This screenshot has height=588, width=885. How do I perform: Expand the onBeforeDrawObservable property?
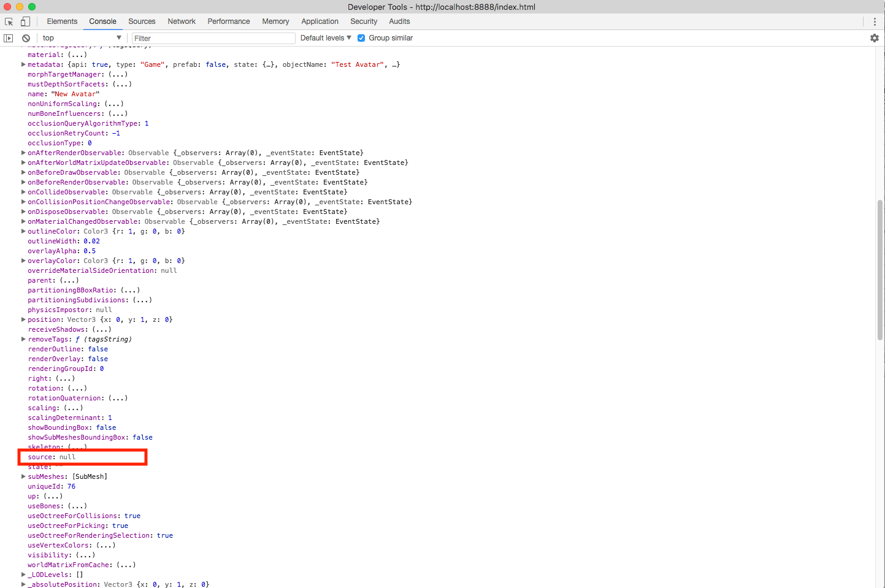(x=23, y=172)
